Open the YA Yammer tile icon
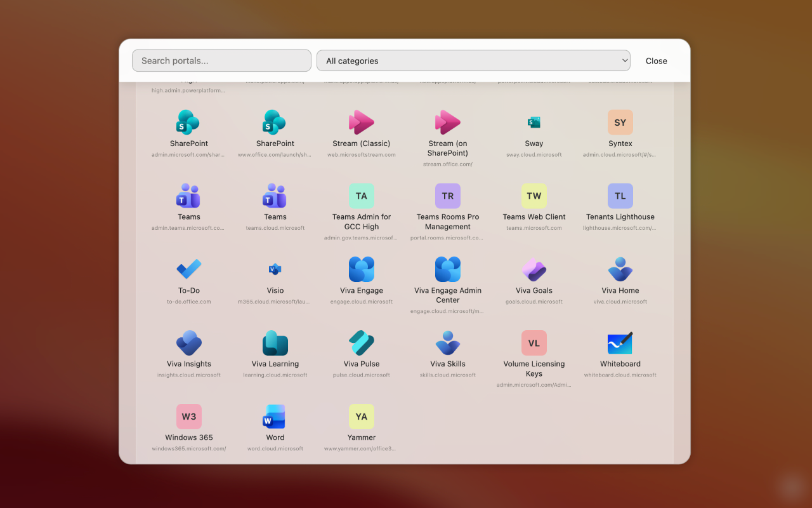Image resolution: width=812 pixels, height=508 pixels. [x=362, y=417]
